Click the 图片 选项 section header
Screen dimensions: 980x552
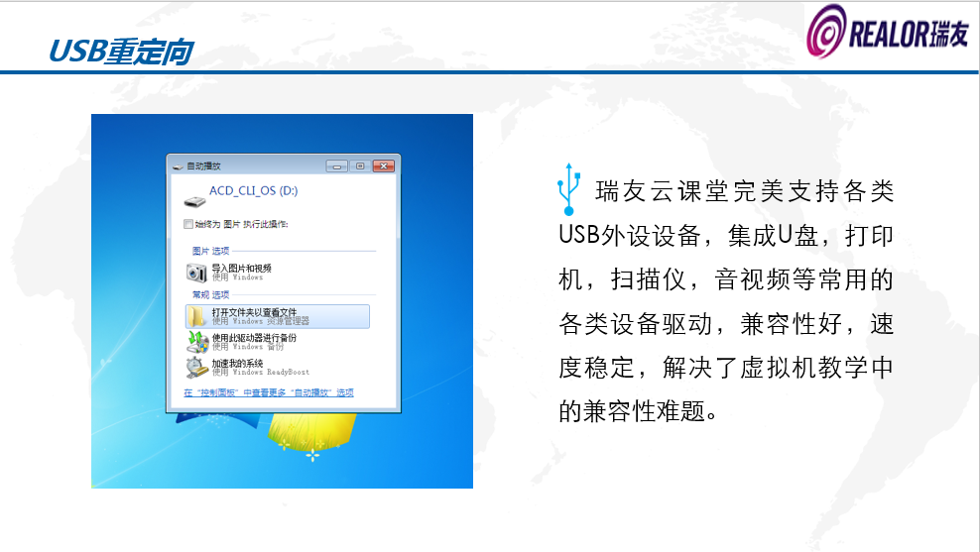coord(210,251)
